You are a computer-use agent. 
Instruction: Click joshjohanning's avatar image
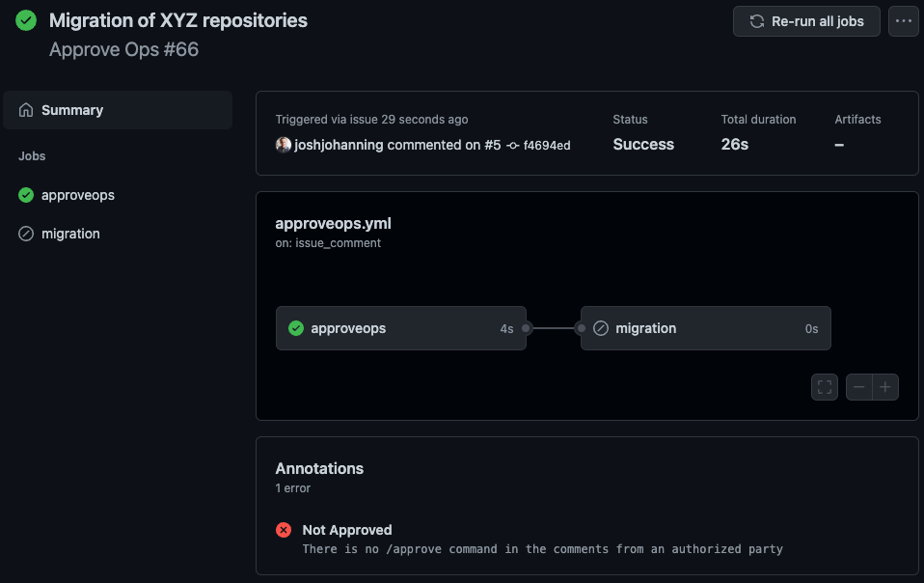(284, 145)
